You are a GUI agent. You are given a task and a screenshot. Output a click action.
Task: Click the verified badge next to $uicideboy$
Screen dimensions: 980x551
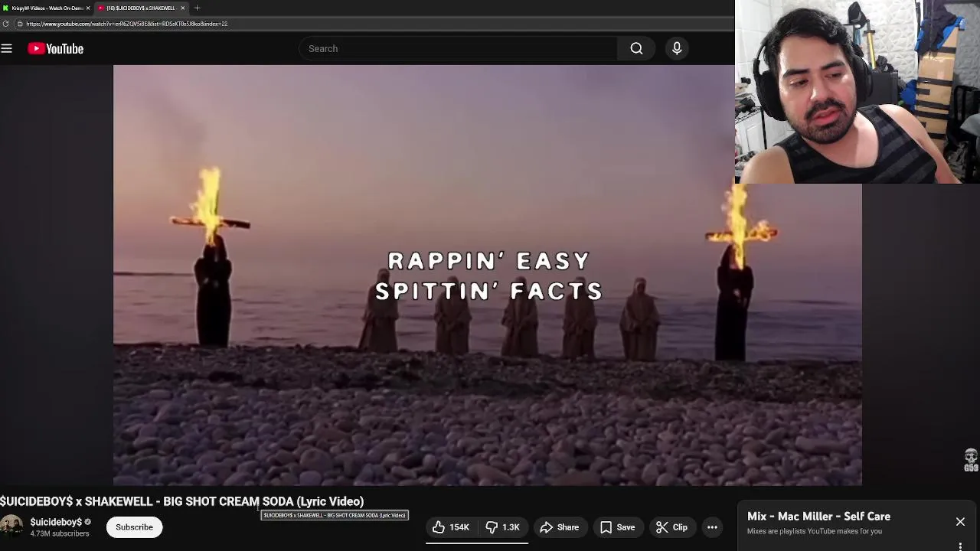(x=87, y=522)
